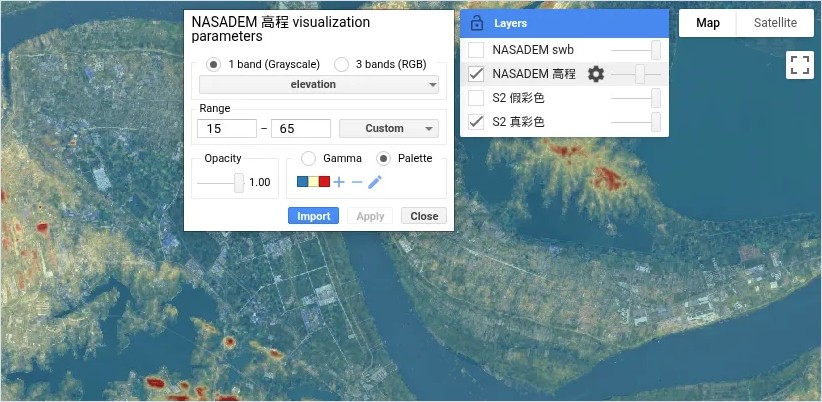Click the opacity value 1.00

coord(259,182)
